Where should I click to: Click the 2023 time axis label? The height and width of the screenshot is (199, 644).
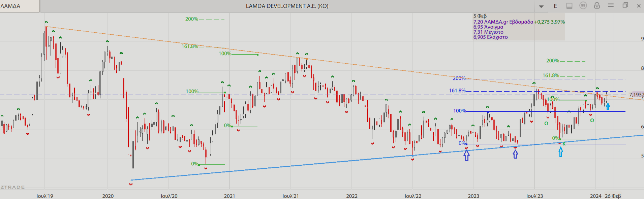pos(473,196)
